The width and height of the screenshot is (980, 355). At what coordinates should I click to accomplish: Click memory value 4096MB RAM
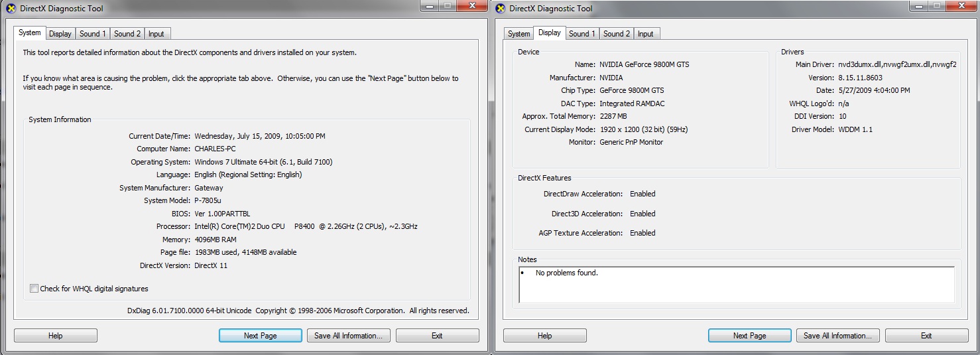tap(215, 240)
